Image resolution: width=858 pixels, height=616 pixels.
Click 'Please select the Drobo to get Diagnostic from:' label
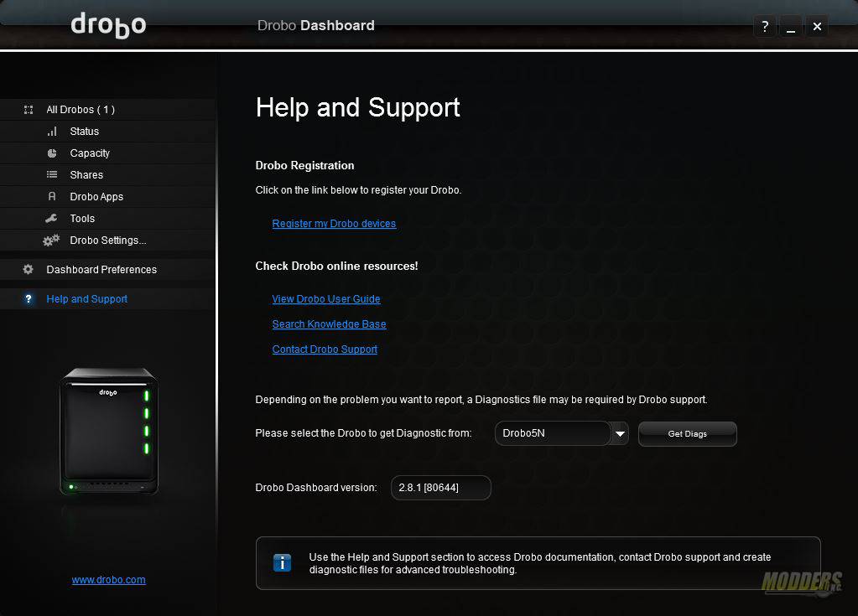pos(363,433)
